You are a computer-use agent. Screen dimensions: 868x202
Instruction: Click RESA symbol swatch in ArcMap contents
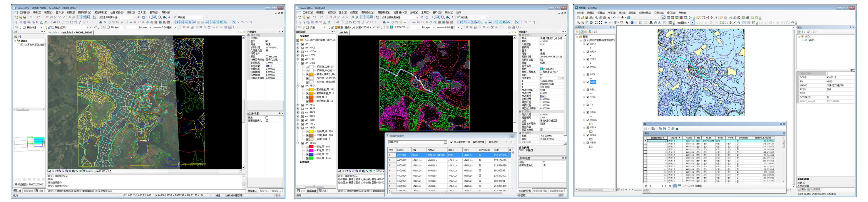591,132
